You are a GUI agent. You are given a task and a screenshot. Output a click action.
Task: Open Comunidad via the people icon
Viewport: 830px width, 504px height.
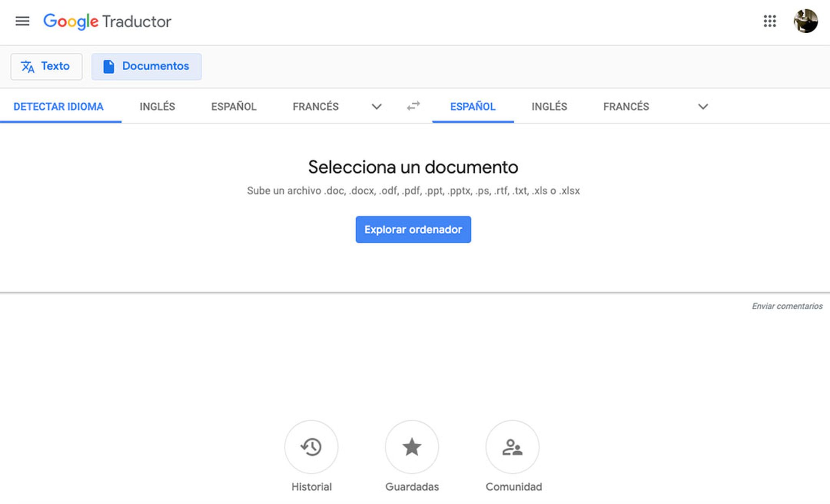pos(513,447)
